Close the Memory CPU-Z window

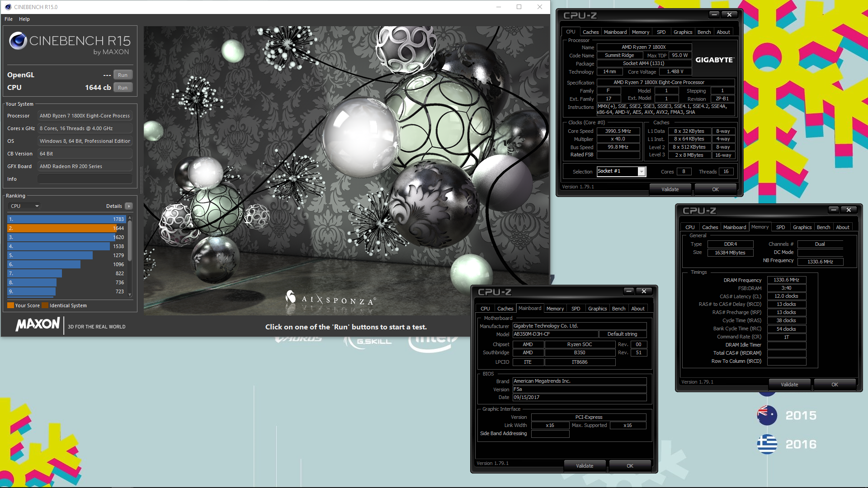tap(849, 210)
